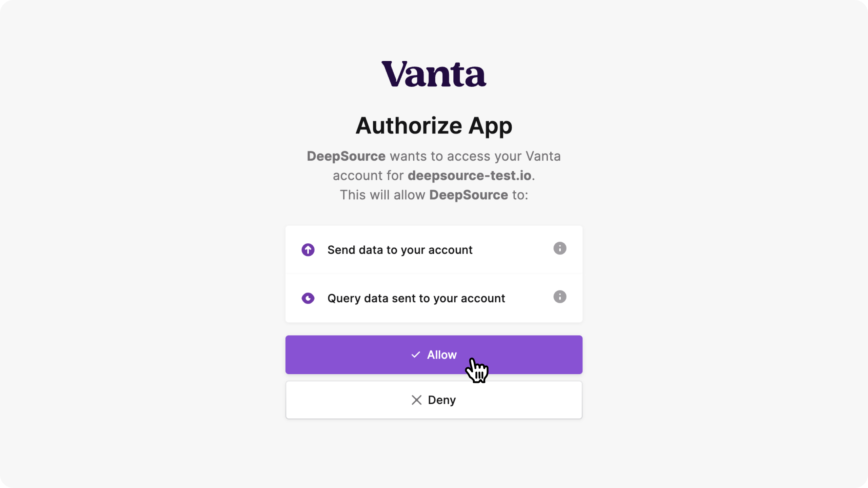Click the checkmark icon on Allow button
Screen dimensions: 868x488
[x=416, y=355]
